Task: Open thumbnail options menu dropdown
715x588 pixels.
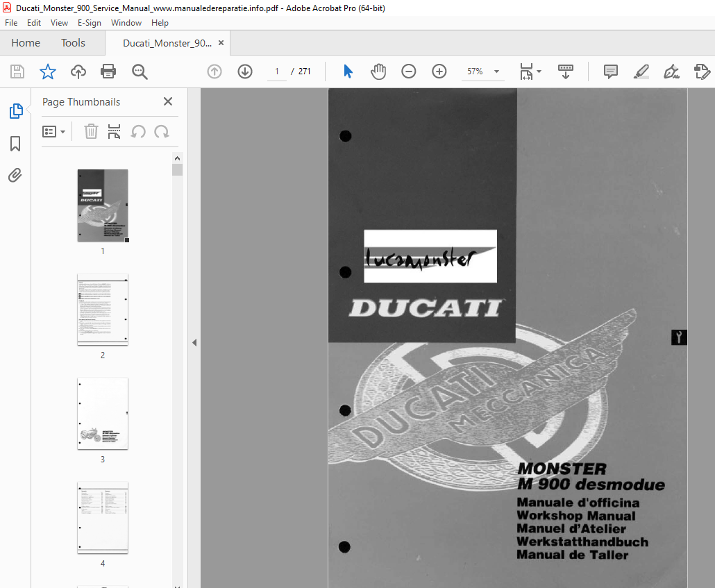Action: [x=54, y=132]
